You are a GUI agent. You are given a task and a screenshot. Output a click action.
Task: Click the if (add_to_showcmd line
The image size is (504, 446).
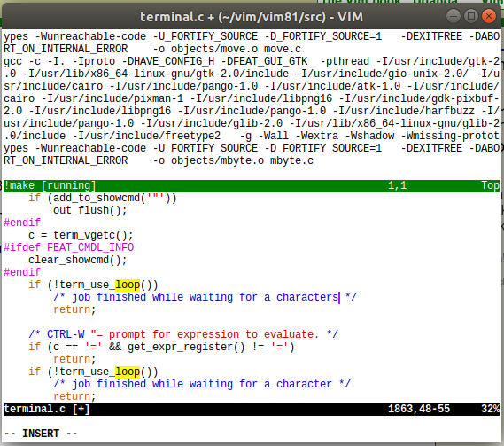point(103,199)
